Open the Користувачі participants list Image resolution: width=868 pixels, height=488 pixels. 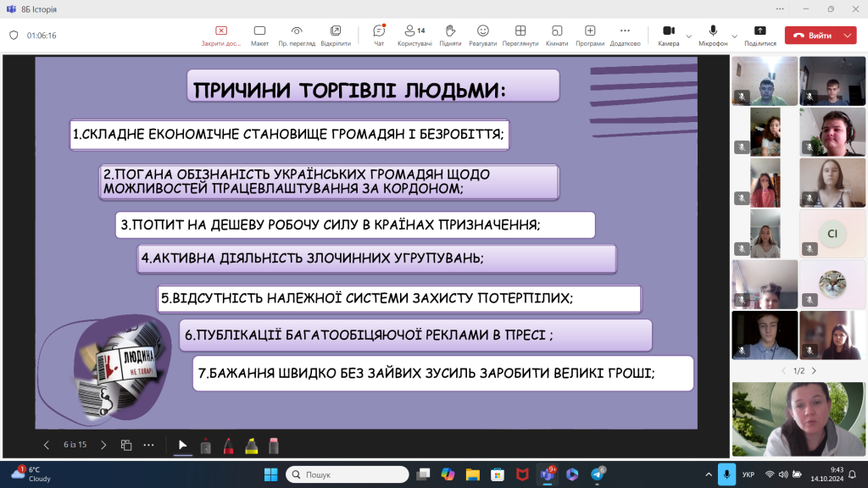click(x=410, y=32)
